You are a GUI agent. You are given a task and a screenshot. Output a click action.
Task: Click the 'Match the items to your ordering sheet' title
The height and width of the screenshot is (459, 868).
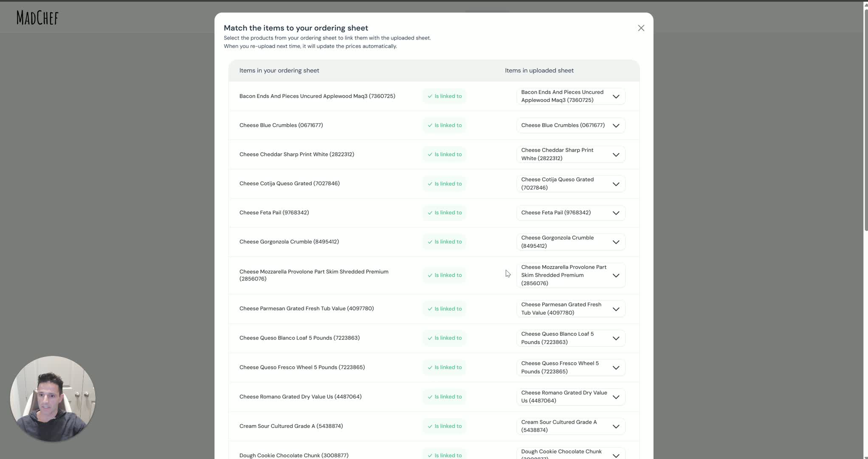coord(296,28)
